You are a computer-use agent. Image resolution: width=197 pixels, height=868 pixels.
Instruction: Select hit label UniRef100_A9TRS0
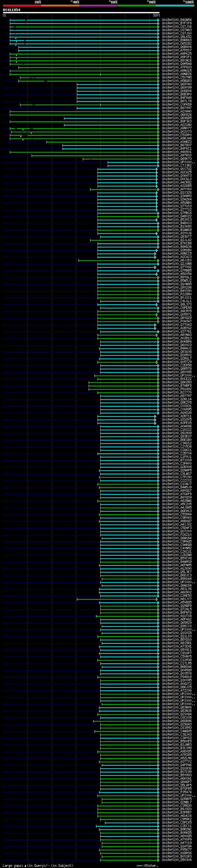pos(177,155)
